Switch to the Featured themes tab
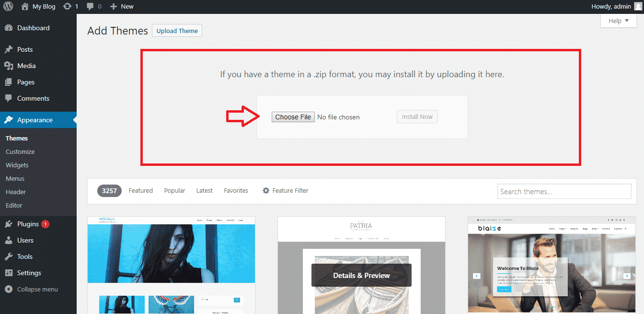 click(x=141, y=190)
